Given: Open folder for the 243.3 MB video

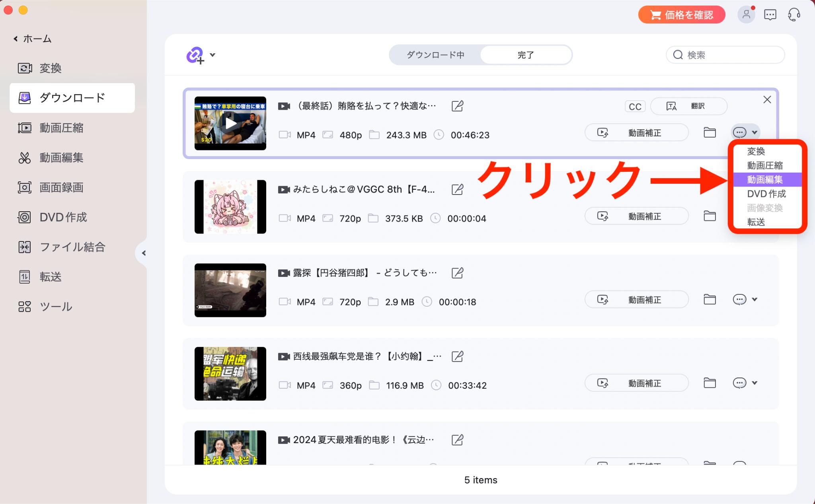Looking at the screenshot, I should click(x=710, y=132).
